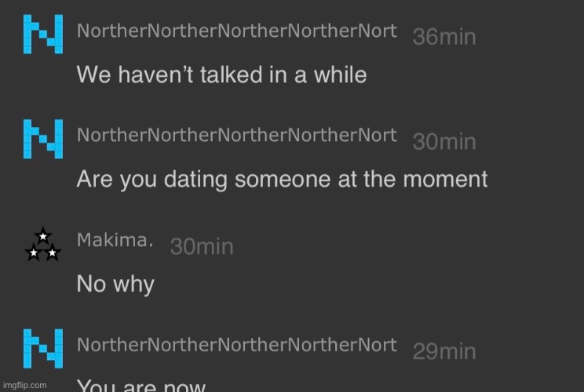Click the 29min timestamp
The height and width of the screenshot is (392, 584).
pyautogui.click(x=444, y=351)
